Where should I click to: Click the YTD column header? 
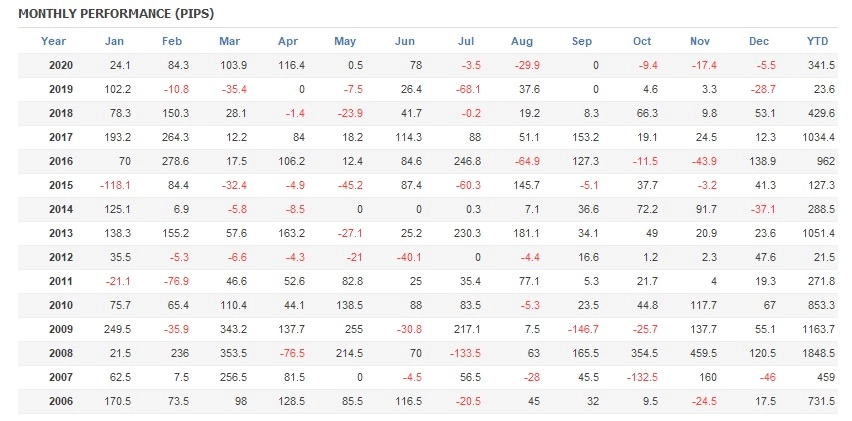[x=818, y=41]
